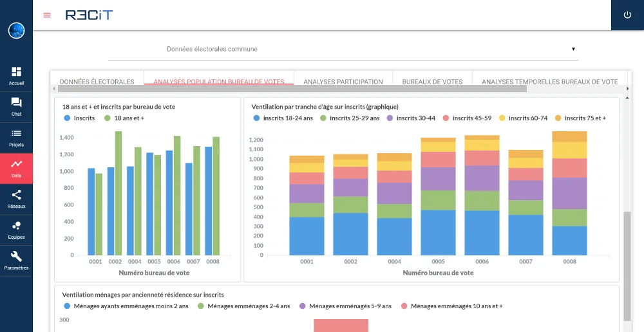Open the Bureaux de votes tab
The width and height of the screenshot is (644, 332).
(x=432, y=82)
